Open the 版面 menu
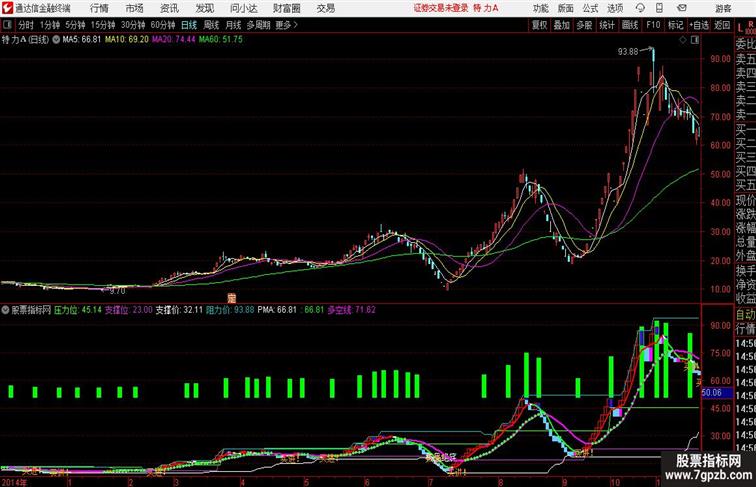 point(565,8)
